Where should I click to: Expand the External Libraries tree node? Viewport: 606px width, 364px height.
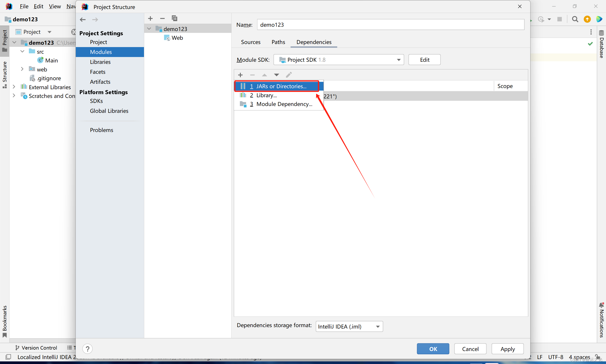point(16,87)
